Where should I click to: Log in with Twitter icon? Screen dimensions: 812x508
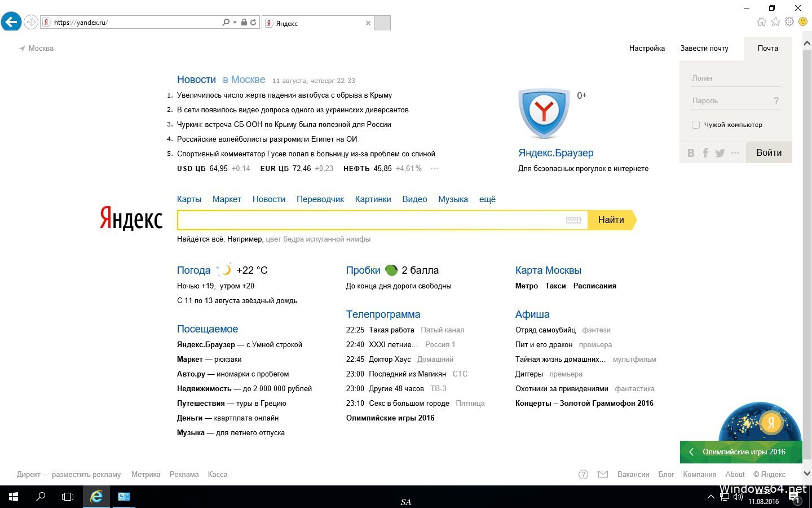(720, 153)
